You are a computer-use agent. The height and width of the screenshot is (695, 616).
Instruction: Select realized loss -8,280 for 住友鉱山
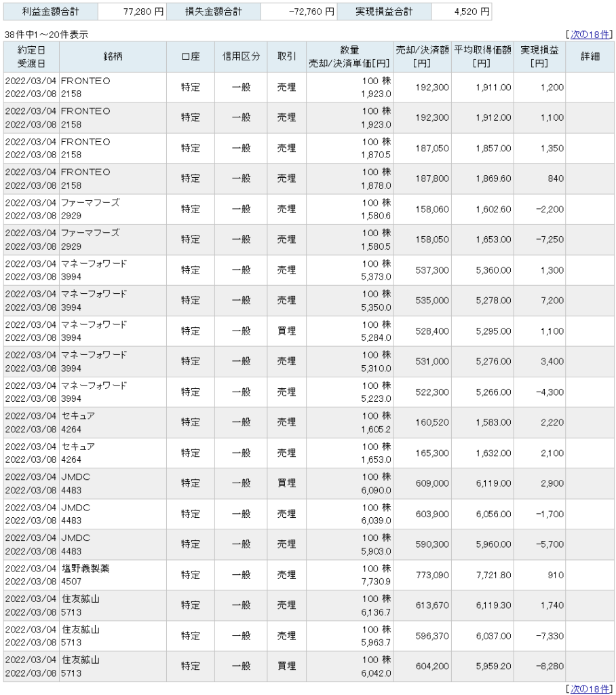coord(550,666)
